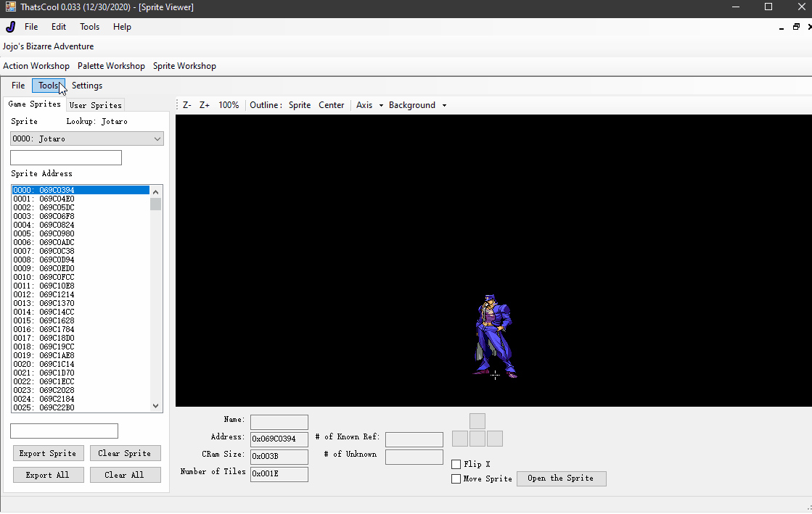Zoom in with Z+ button

(205, 105)
